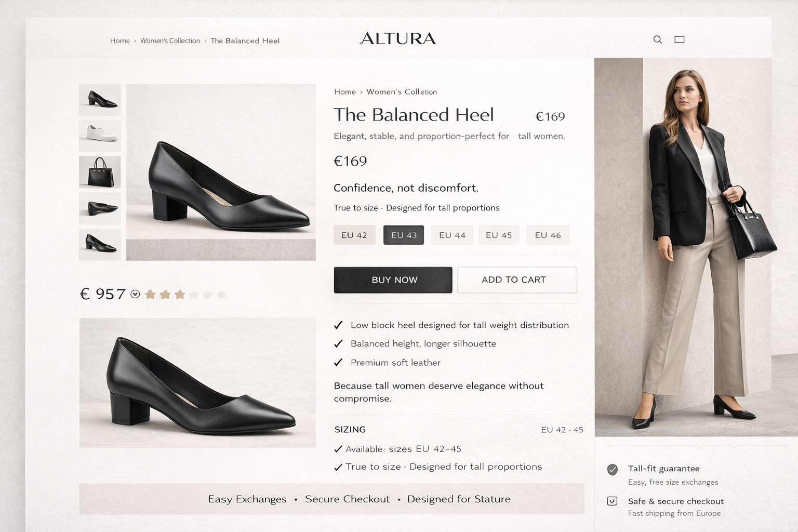Image resolution: width=798 pixels, height=532 pixels.
Task: Select size EU 44
Action: point(452,235)
